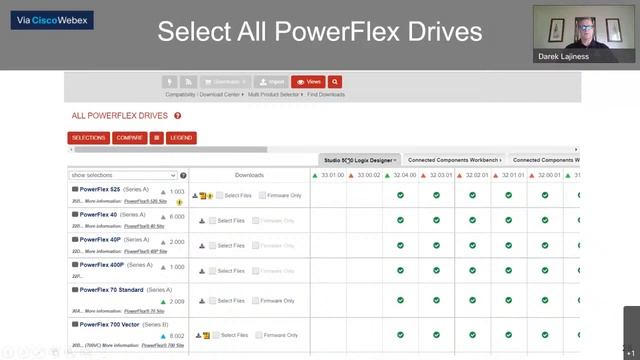The image size is (640, 360).
Task: Check Firmware Only for PowerFlex 700 Vector
Action: [x=258, y=335]
